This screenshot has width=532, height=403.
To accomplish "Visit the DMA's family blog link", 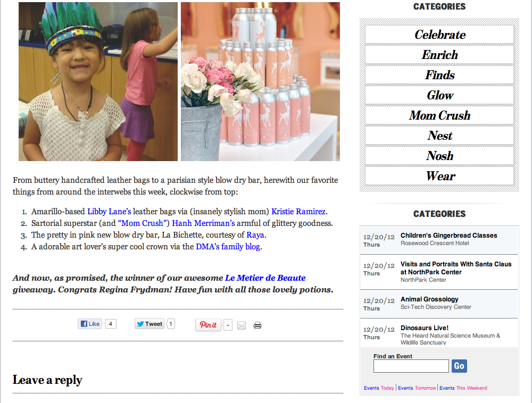I will (228, 246).
